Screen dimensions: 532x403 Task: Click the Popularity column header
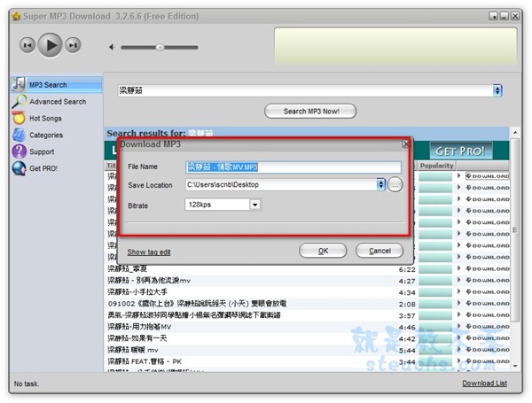[x=436, y=166]
